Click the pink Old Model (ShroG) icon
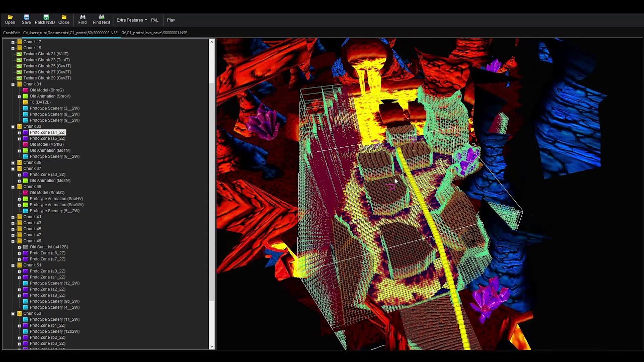Viewport: 644px width, 362px height. click(26, 90)
